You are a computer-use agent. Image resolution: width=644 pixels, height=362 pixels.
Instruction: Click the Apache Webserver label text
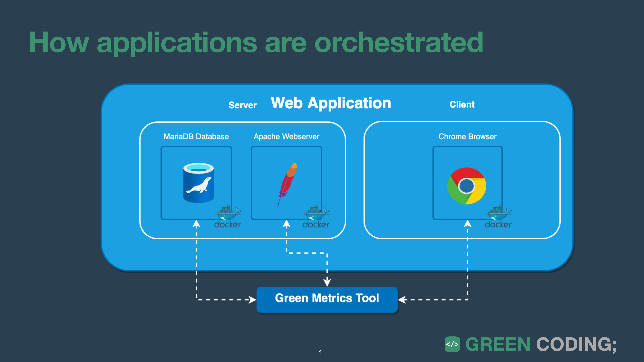287,136
